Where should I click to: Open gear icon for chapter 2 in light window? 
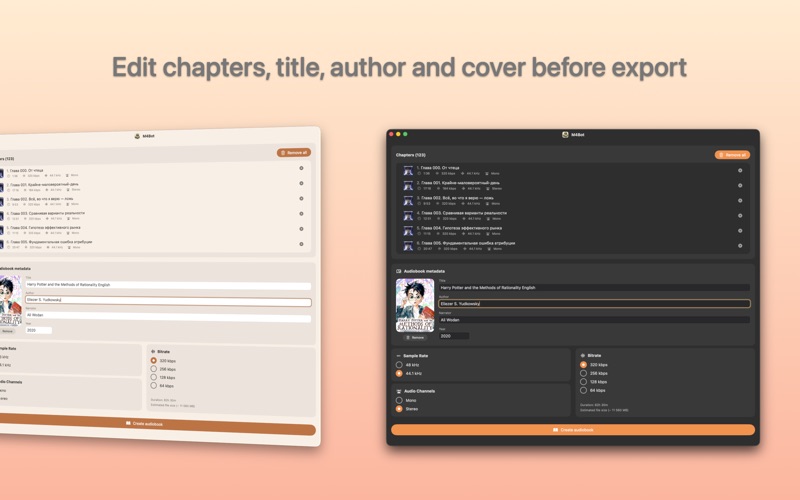301,183
